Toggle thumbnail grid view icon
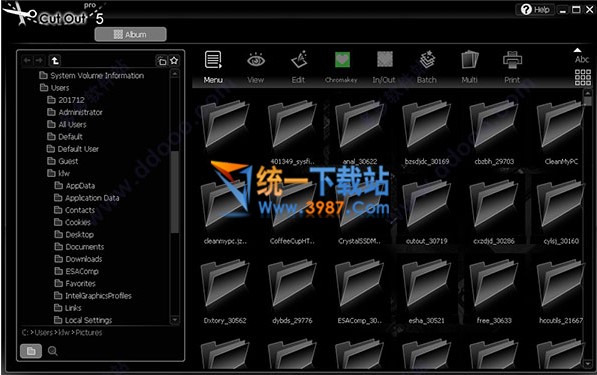Image resolution: width=597 pixels, height=375 pixels. pyautogui.click(x=583, y=77)
